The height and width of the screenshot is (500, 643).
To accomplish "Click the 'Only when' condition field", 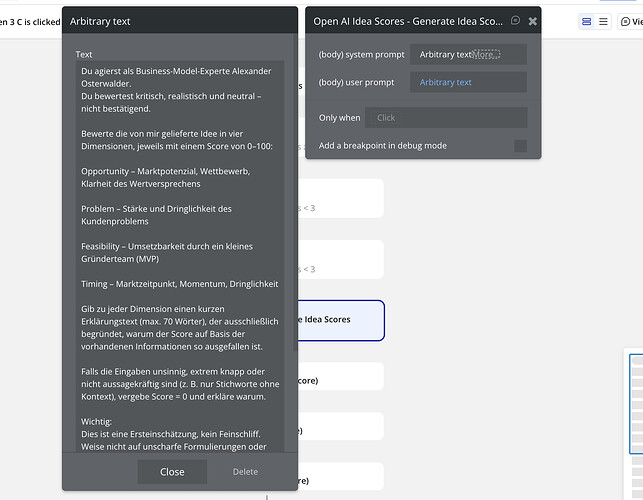I will pyautogui.click(x=445, y=118).
